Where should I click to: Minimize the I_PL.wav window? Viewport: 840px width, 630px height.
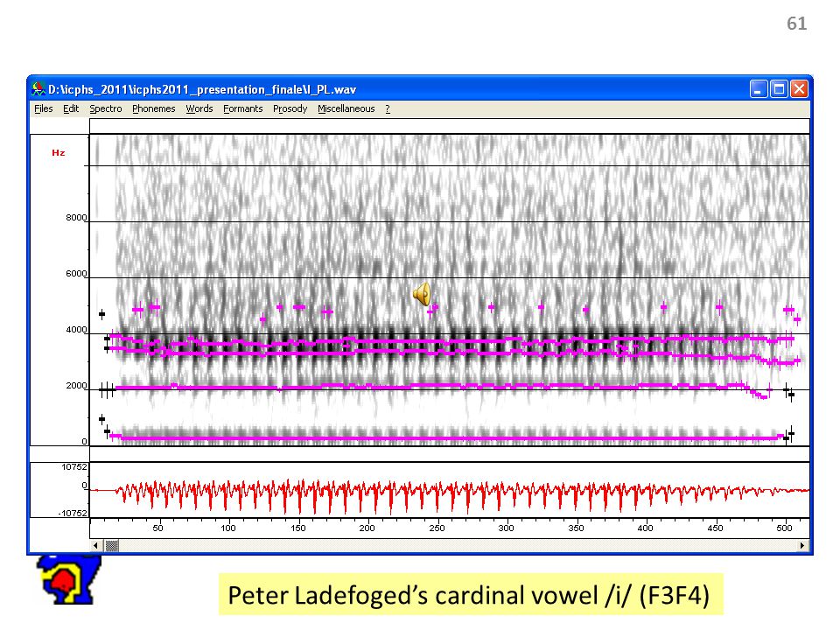758,89
